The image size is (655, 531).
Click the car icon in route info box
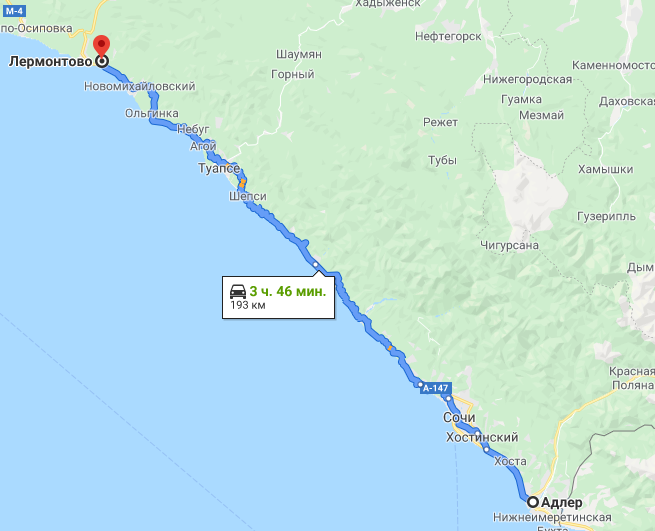pos(238,291)
